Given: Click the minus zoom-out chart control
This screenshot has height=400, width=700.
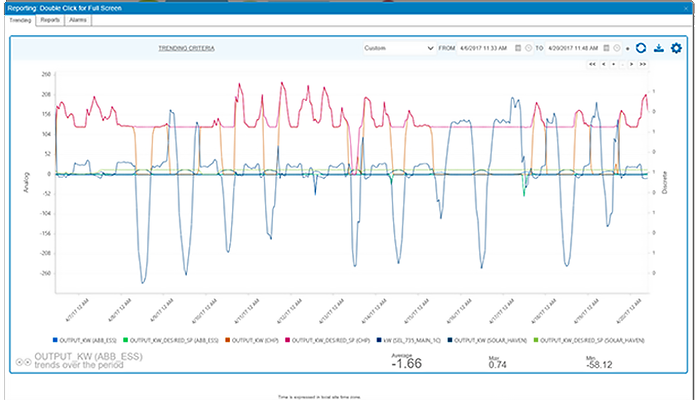Looking at the screenshot, I should click(x=622, y=64).
